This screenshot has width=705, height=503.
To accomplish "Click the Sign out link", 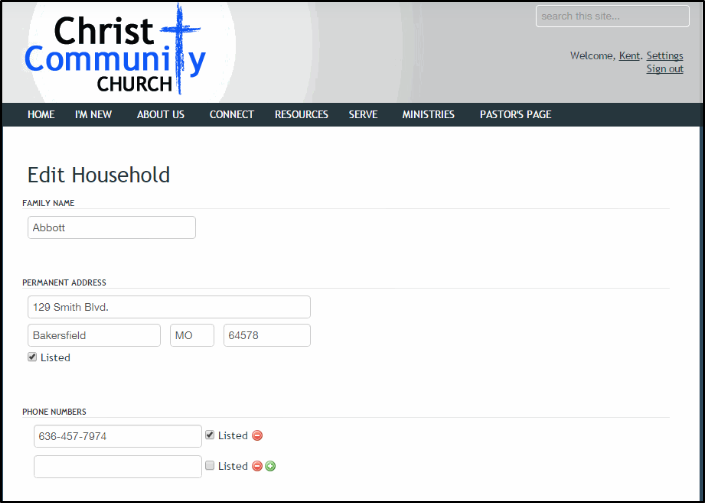I will [x=664, y=69].
